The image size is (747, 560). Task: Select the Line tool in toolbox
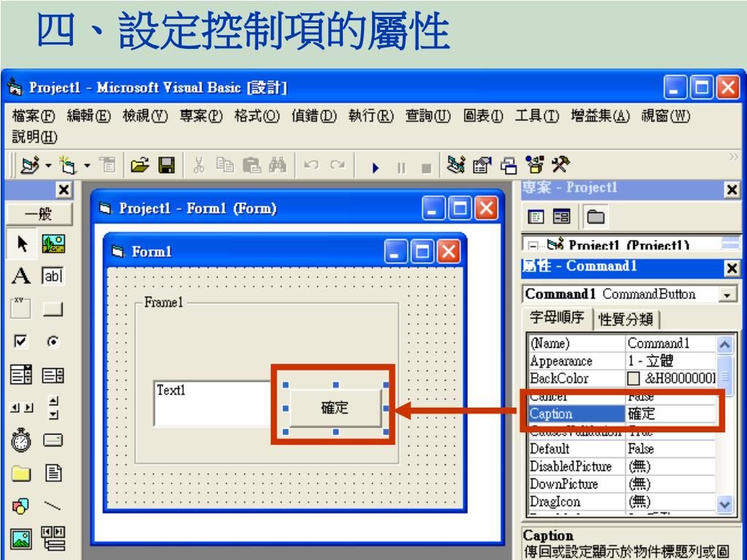53,505
